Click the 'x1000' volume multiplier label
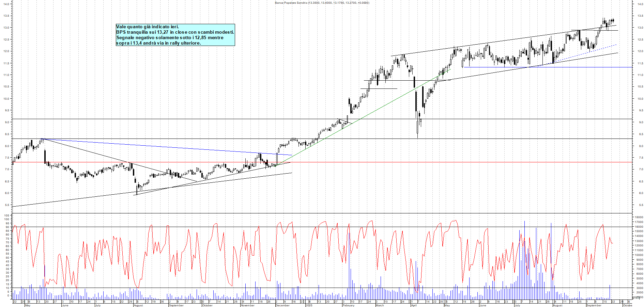The width and height of the screenshot is (644, 307). 636,298
